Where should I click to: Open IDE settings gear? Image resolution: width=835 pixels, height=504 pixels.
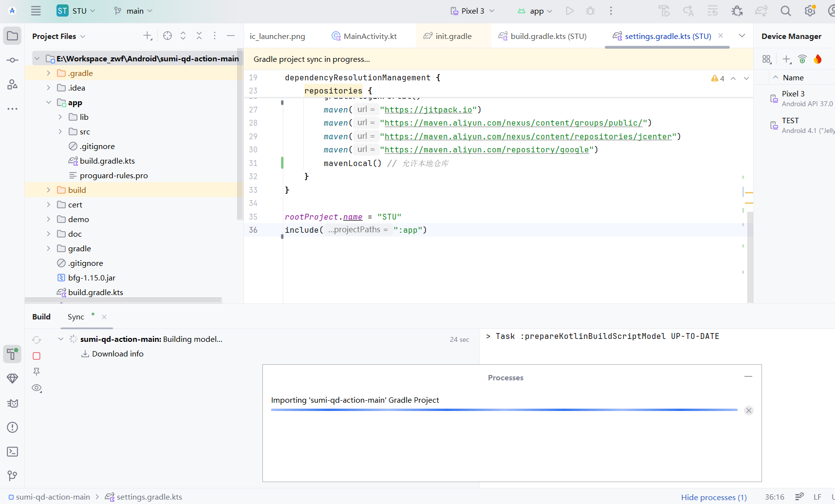[810, 11]
